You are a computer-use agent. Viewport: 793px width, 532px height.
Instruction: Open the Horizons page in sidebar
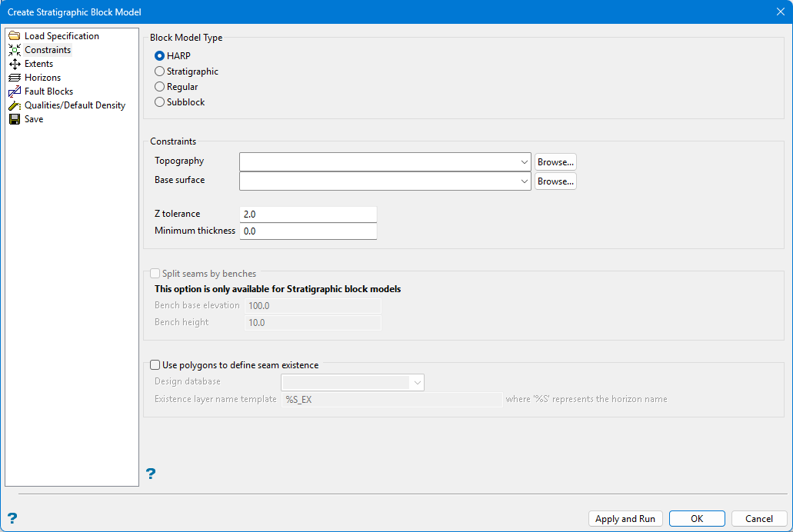point(42,78)
